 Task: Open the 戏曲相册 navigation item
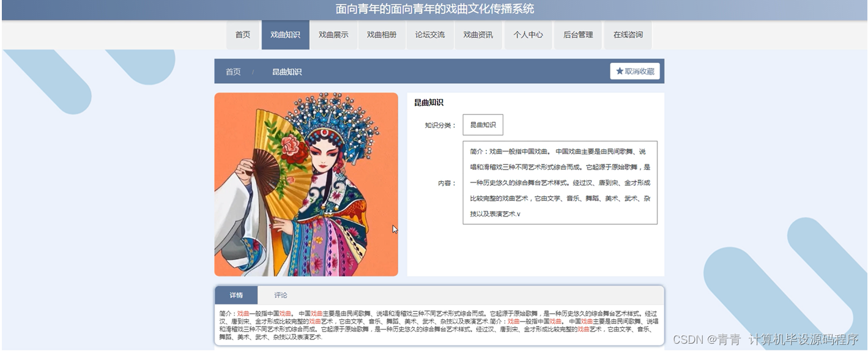point(382,35)
